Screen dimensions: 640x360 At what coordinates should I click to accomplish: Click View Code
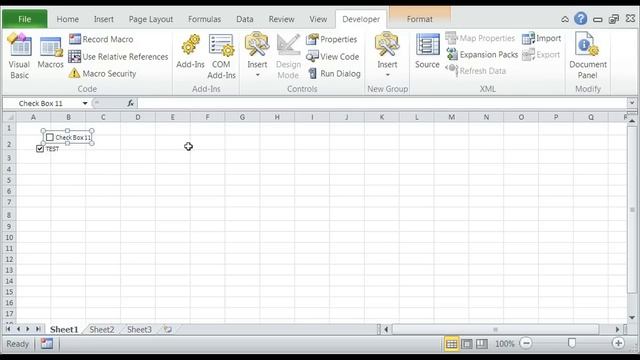(333, 56)
